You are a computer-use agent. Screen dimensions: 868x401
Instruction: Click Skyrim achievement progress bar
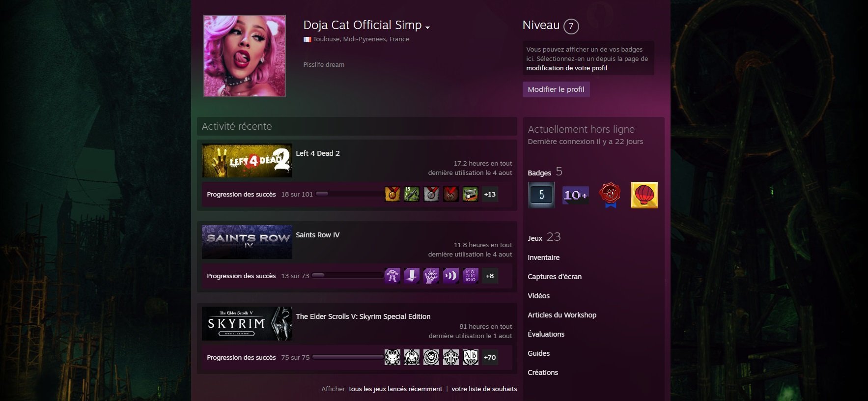(x=348, y=357)
